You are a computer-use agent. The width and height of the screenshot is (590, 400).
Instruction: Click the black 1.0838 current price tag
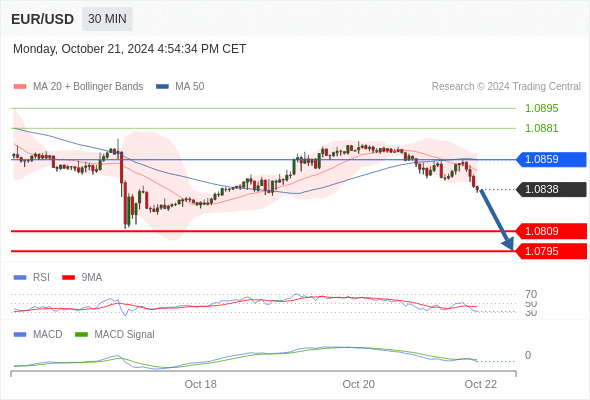tap(551, 189)
